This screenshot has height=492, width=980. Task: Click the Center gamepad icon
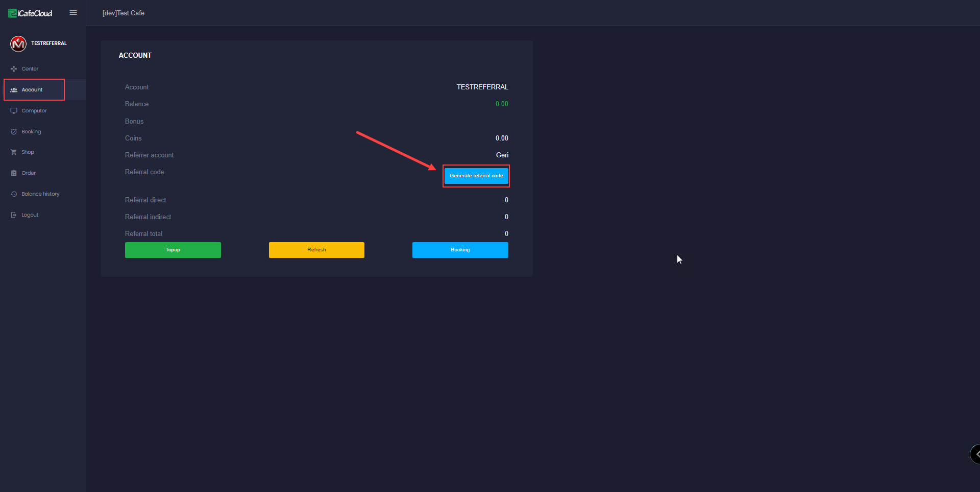[14, 69]
